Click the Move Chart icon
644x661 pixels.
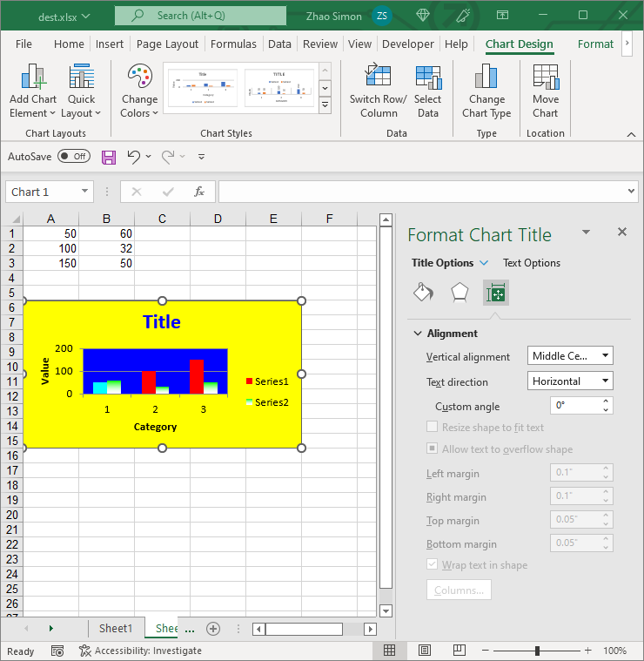click(x=545, y=78)
